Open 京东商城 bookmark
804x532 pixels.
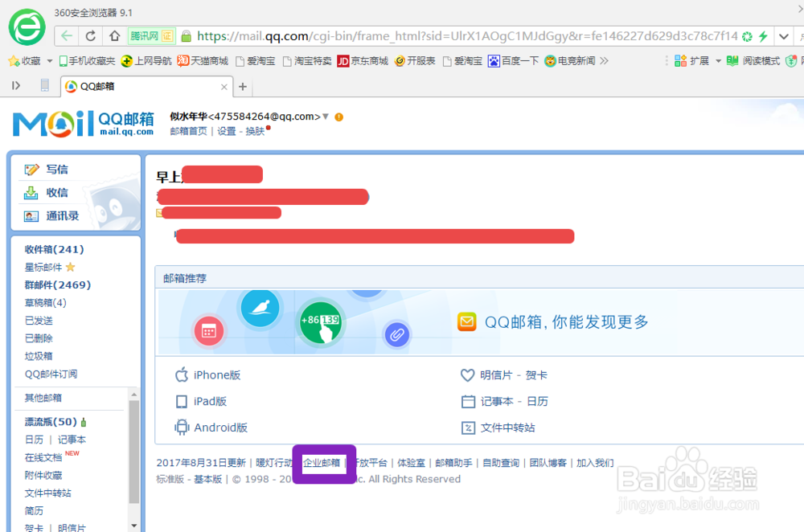(363, 61)
